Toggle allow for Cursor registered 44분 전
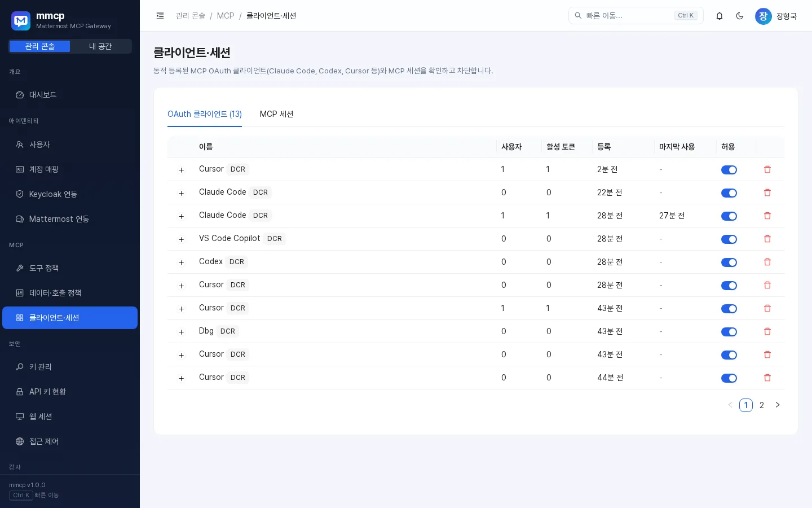 (729, 378)
